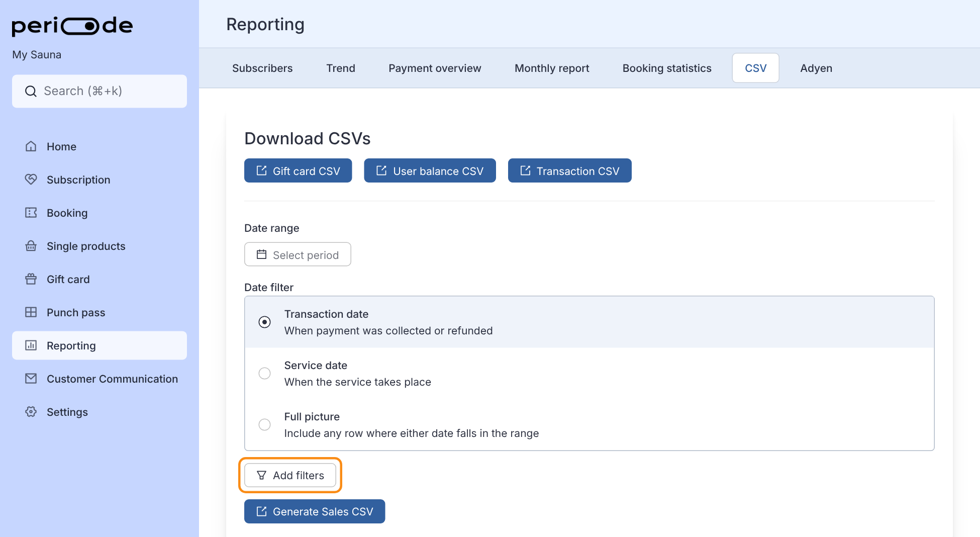The height and width of the screenshot is (537, 980).
Task: Navigate to Single products in sidebar
Action: 100,246
